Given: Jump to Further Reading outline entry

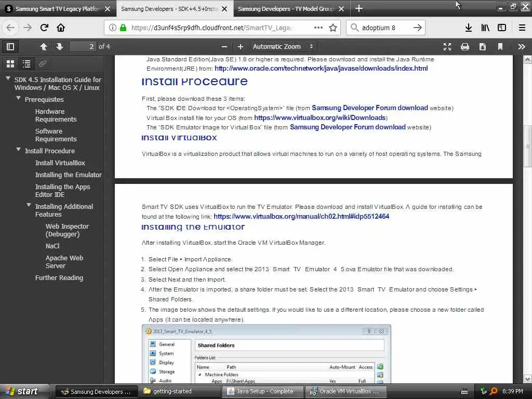Looking at the screenshot, I should pyautogui.click(x=59, y=277).
